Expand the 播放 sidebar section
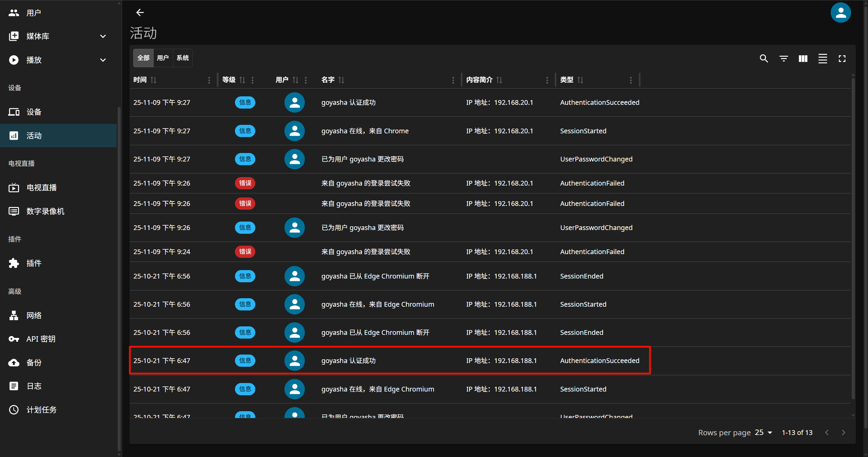The image size is (868, 457). coord(103,60)
